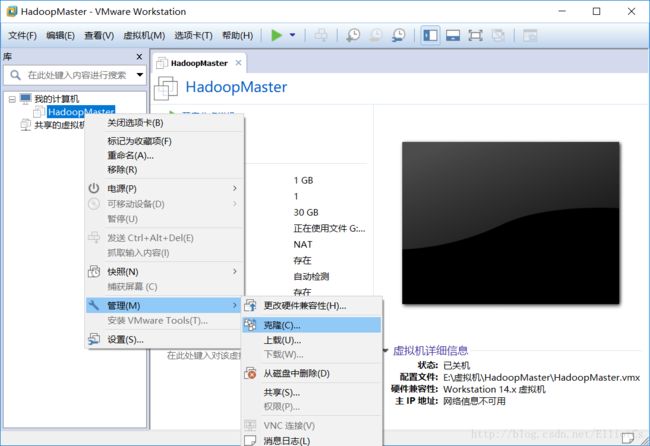This screenshot has width=650, height=446.
Task: Click the NAT network adapter value
Action: tap(303, 245)
